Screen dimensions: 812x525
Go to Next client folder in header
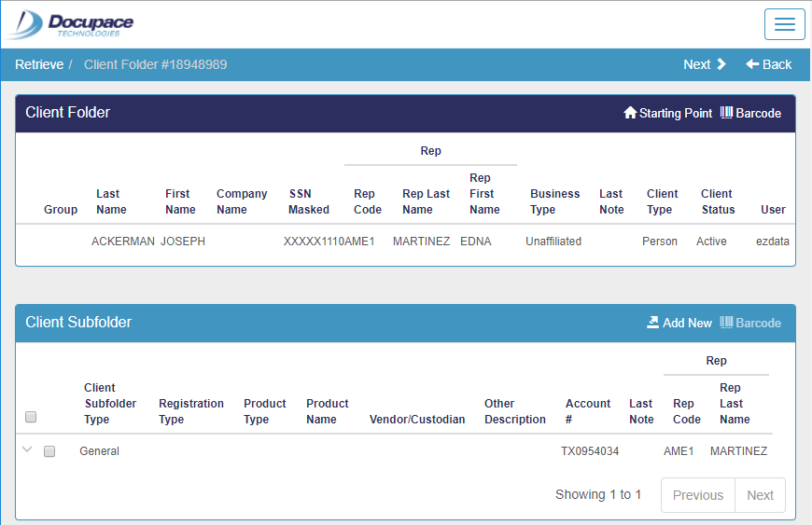pos(705,64)
